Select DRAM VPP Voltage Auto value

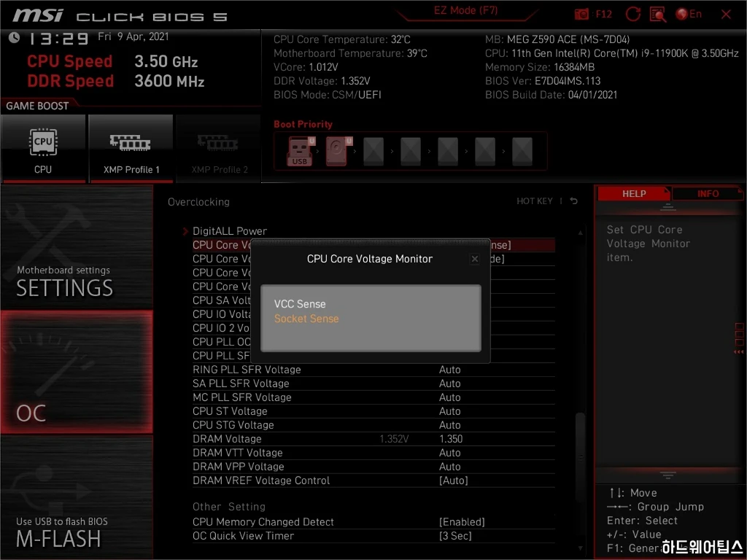449,466
